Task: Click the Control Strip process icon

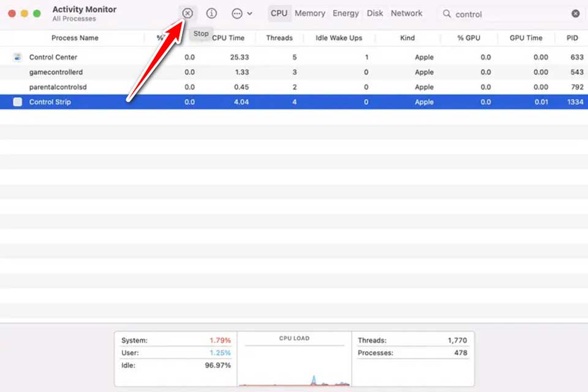Action: tap(17, 102)
